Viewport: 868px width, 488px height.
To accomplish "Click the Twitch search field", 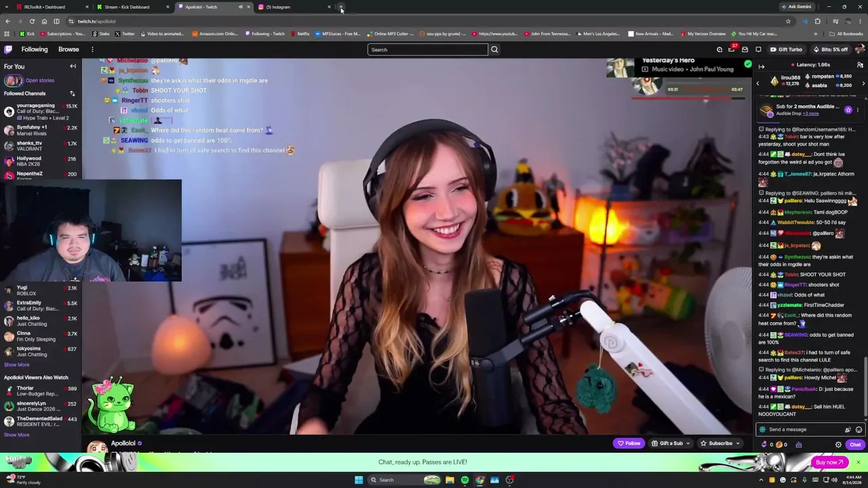I will point(428,49).
